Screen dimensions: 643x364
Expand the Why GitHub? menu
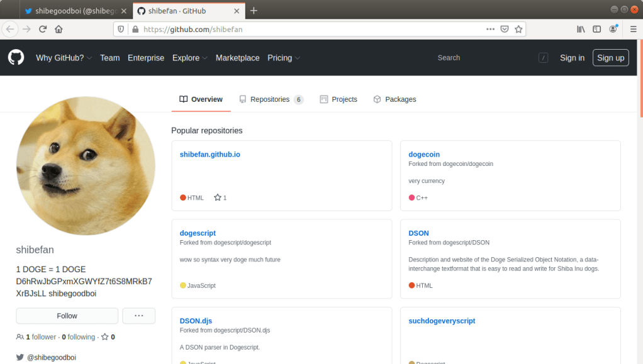point(64,58)
